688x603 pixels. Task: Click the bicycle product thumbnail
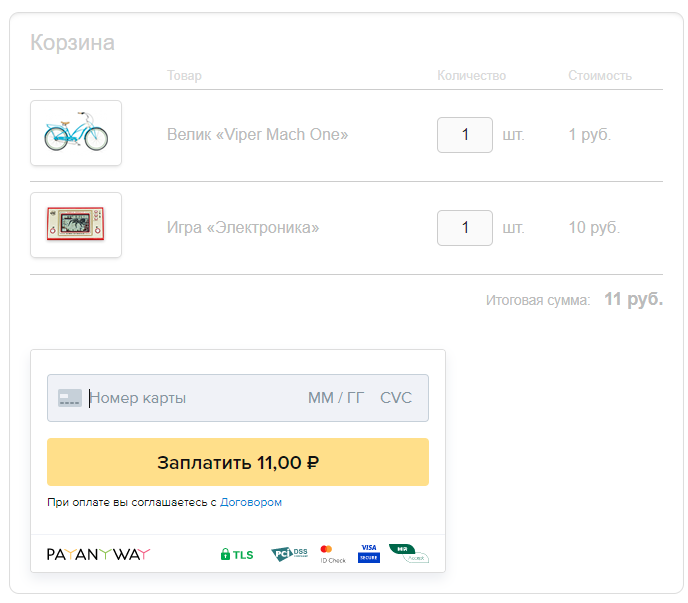click(76, 133)
